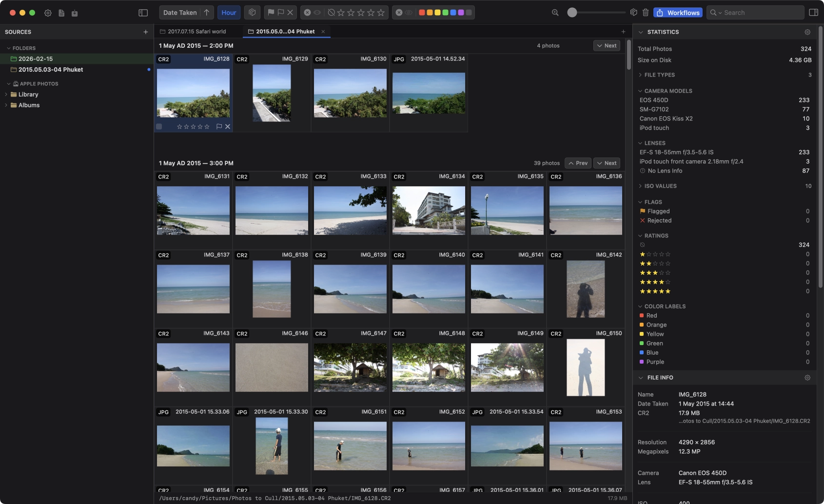Image resolution: width=824 pixels, height=504 pixels.
Task: Tick the selection checkbox on IMG_6128
Action: click(159, 127)
